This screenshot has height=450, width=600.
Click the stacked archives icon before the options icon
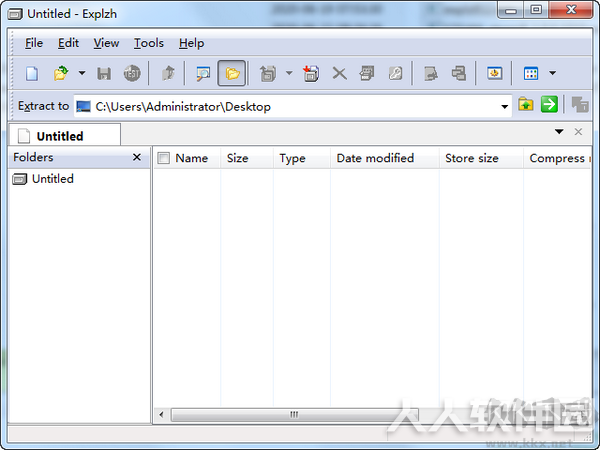pos(458,73)
